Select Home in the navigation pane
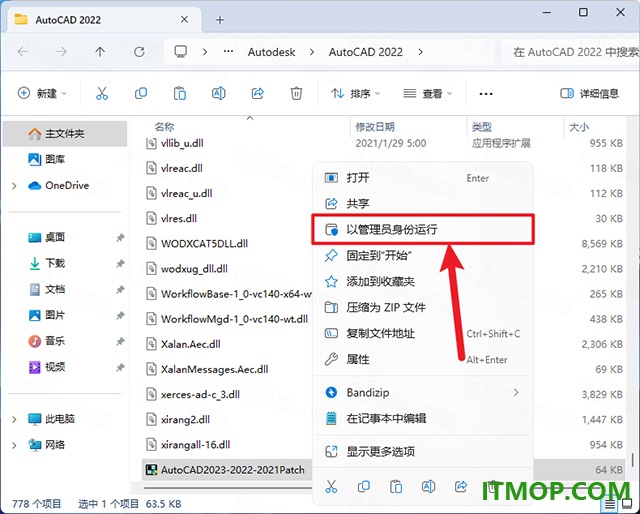This screenshot has width=640, height=514. (x=65, y=134)
